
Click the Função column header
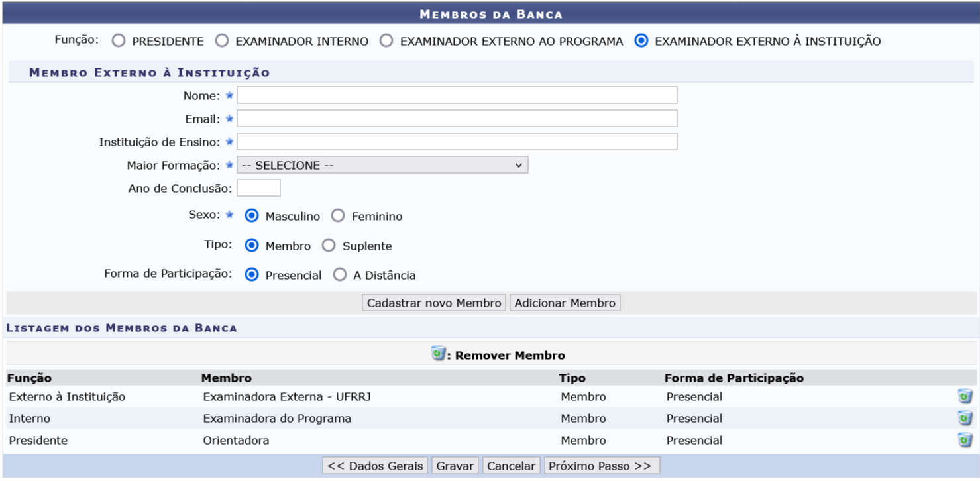click(x=29, y=378)
